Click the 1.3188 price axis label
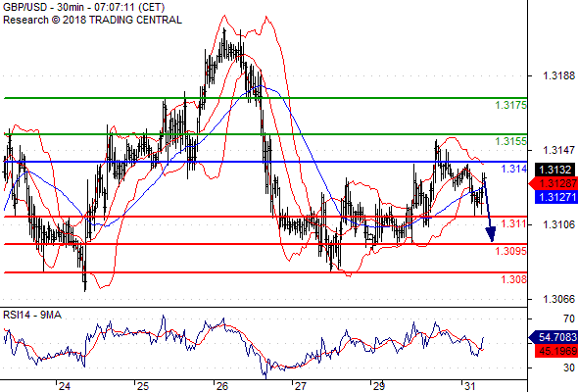 click(x=558, y=75)
